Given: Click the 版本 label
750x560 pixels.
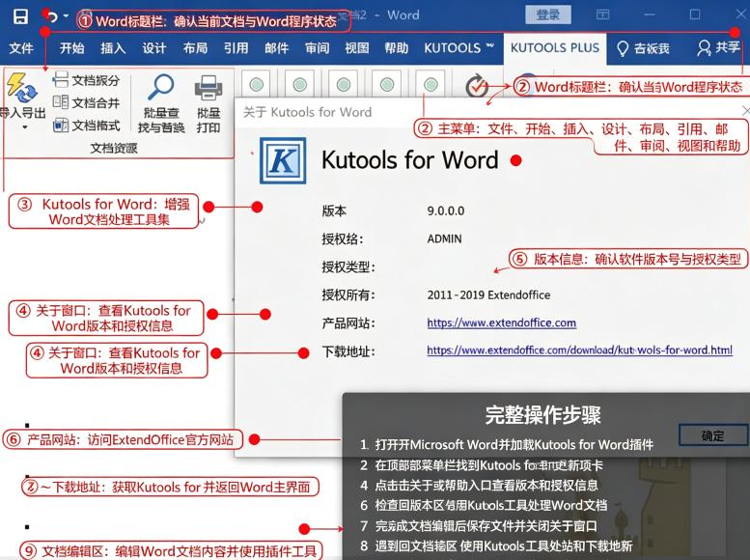Looking at the screenshot, I should click(x=334, y=211).
